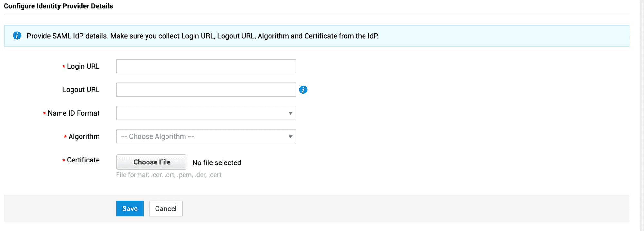Click the Name ID Format label

74,113
